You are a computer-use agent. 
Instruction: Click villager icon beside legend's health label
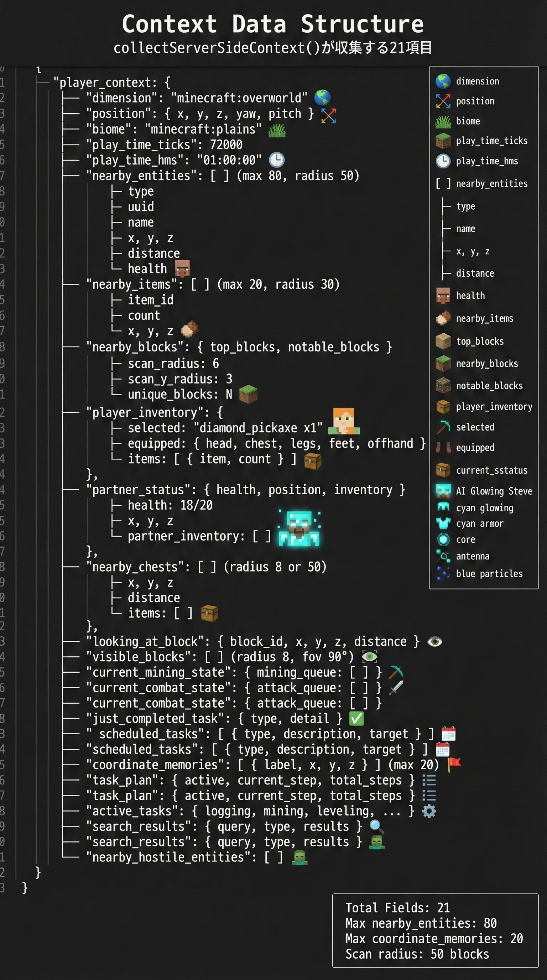point(443,296)
